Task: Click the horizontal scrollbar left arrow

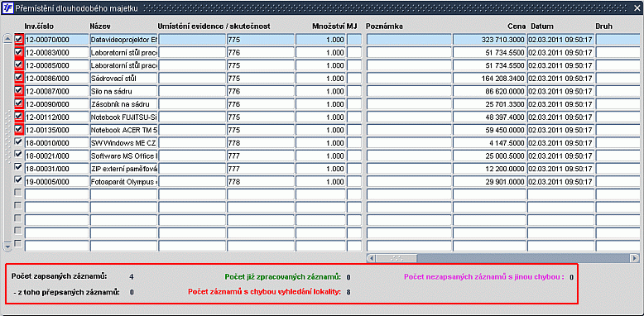Action: [372, 258]
